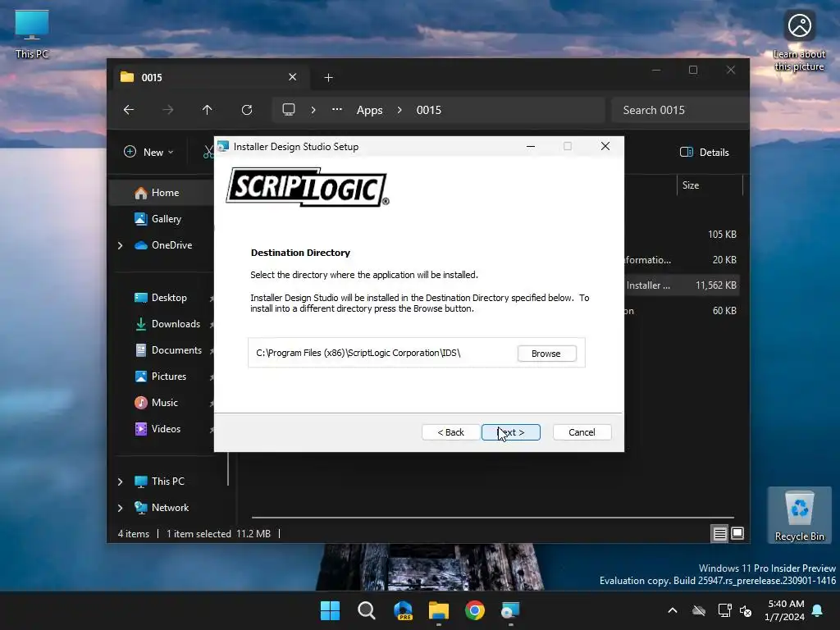
Task: Go back with the < Back button
Action: [x=450, y=432]
